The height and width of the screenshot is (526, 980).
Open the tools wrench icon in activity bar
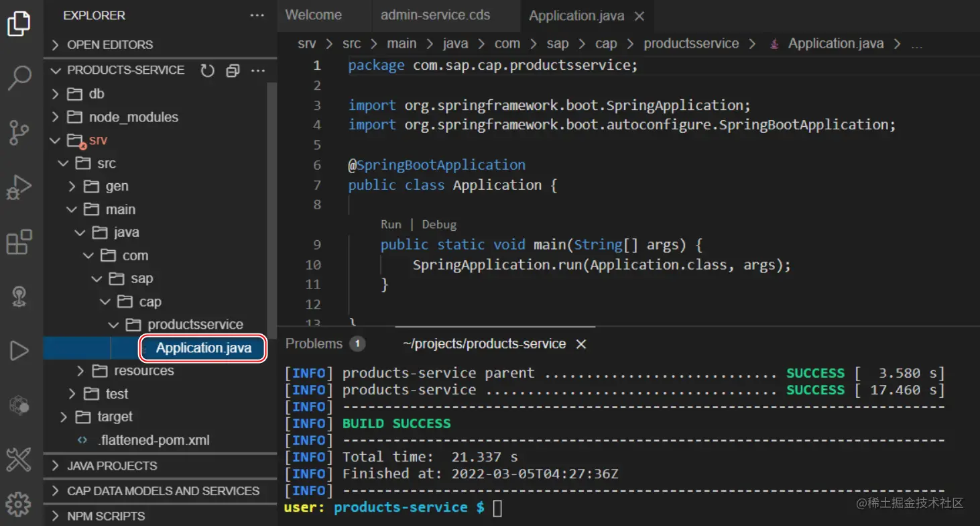(x=19, y=460)
